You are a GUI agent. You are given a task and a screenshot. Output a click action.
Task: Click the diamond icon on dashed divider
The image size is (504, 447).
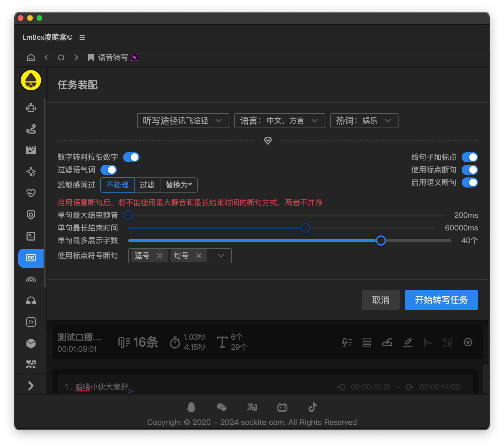(268, 141)
